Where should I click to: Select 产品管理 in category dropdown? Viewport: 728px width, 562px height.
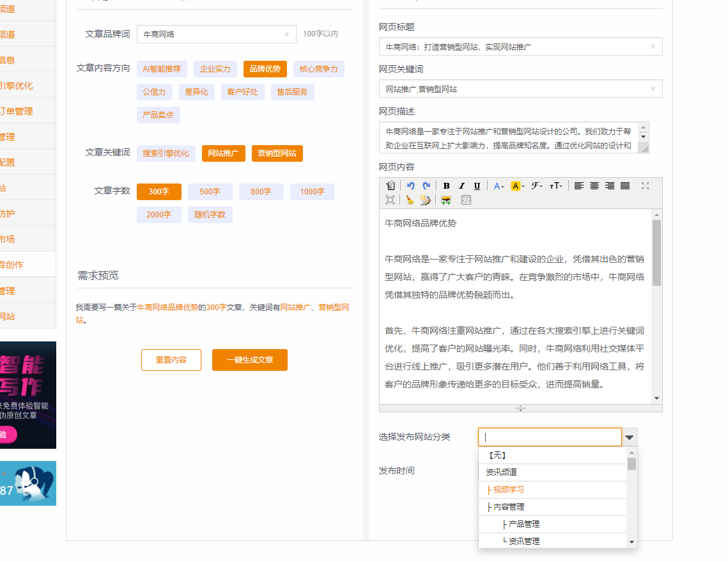(552, 524)
